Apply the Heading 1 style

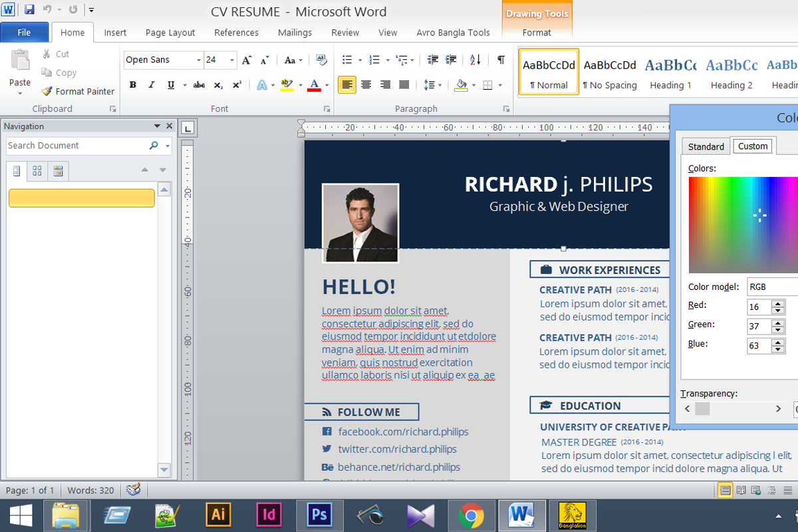[670, 72]
